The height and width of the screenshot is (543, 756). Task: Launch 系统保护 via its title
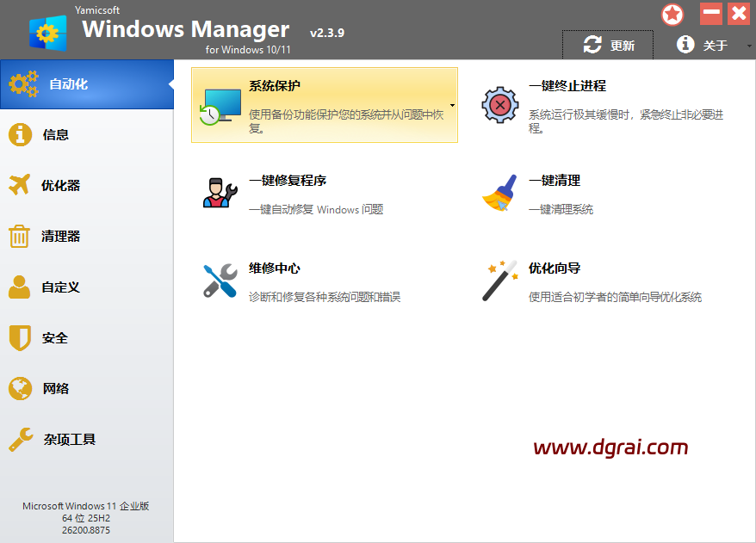(275, 86)
